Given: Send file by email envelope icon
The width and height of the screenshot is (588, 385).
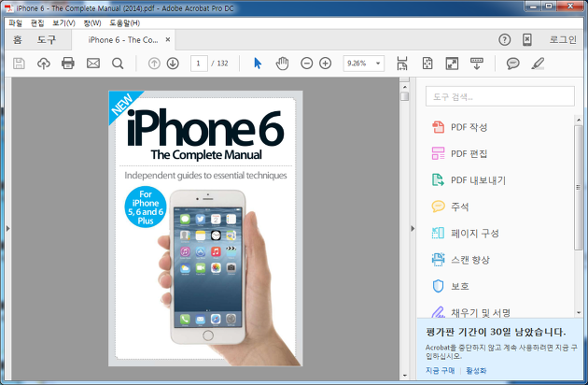Looking at the screenshot, I should 93,64.
